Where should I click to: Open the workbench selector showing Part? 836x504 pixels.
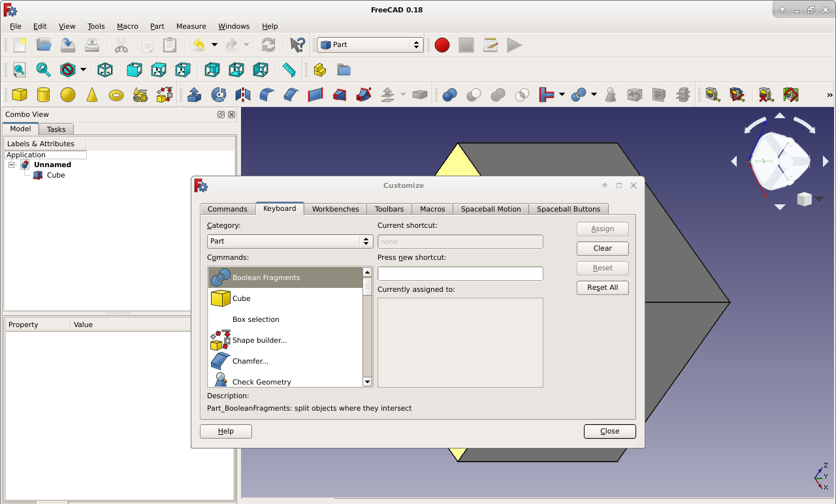pos(370,45)
